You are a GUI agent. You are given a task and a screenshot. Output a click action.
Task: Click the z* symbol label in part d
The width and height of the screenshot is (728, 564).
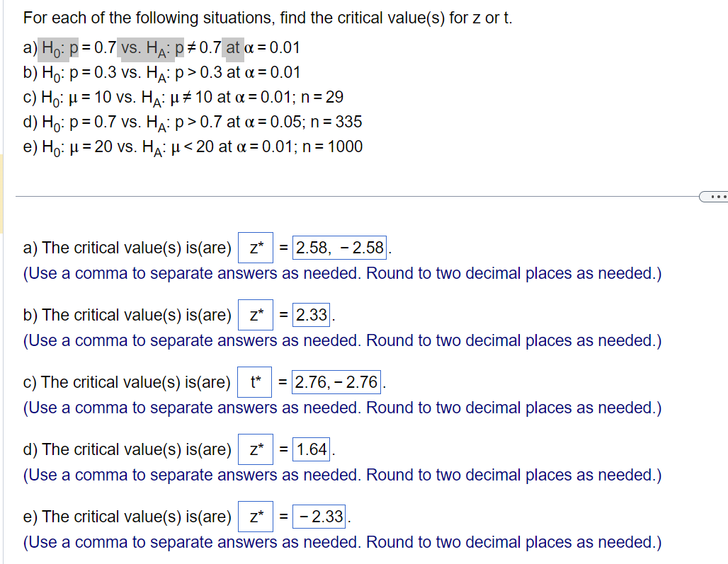(255, 449)
